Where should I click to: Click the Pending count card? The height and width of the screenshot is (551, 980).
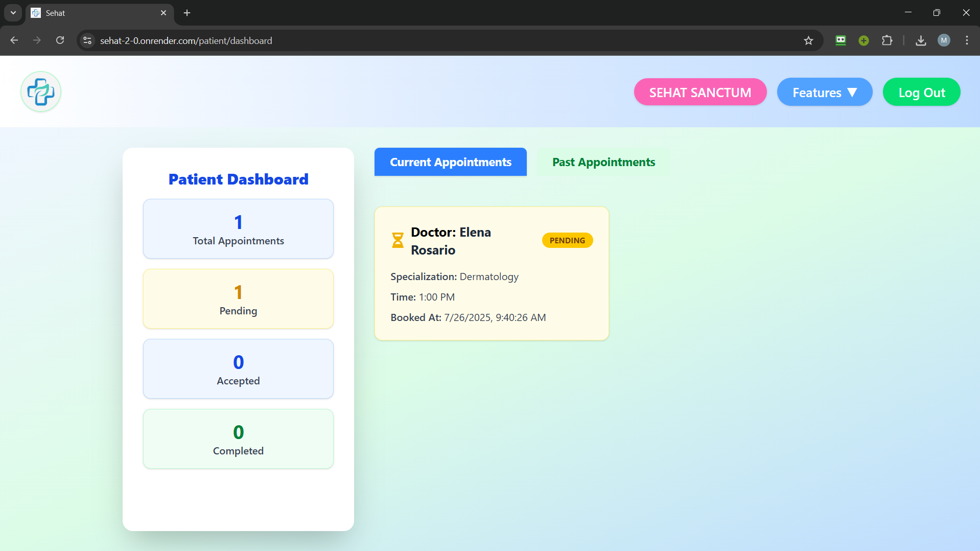[x=238, y=299]
